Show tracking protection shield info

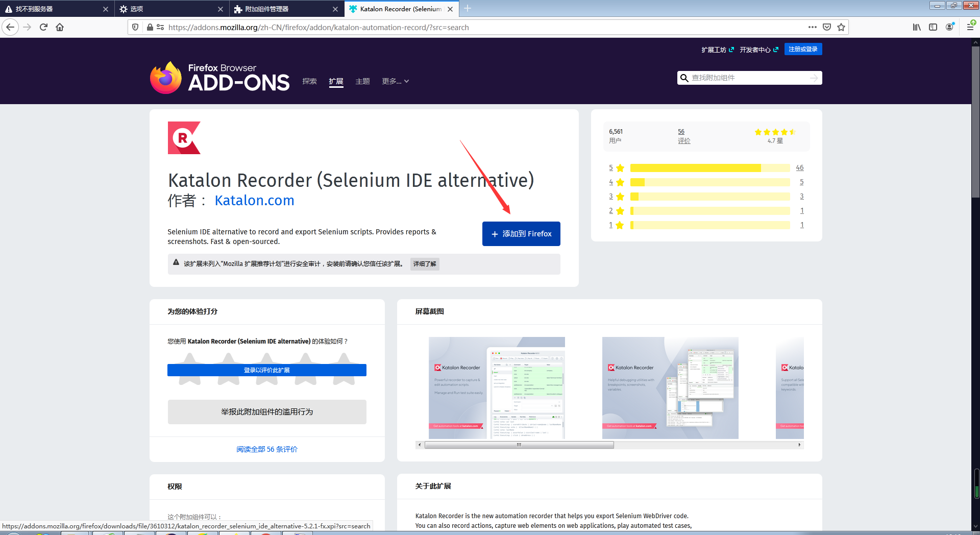pos(135,27)
